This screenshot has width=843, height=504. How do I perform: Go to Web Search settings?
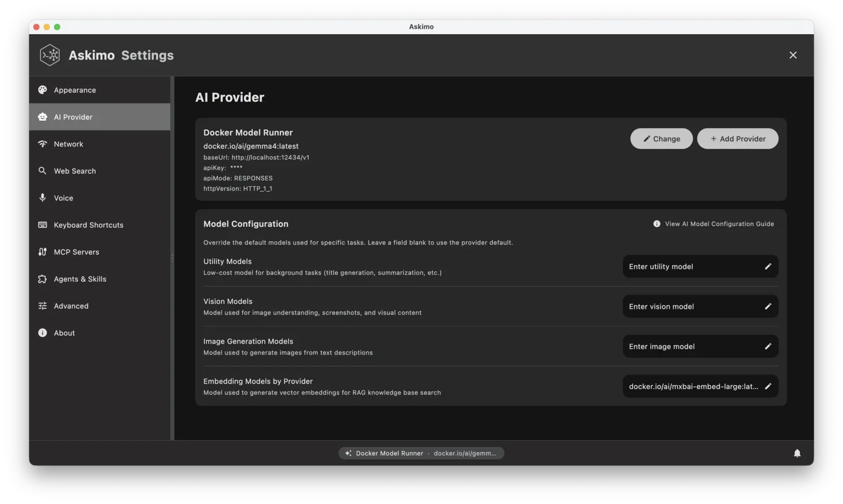pos(100,171)
